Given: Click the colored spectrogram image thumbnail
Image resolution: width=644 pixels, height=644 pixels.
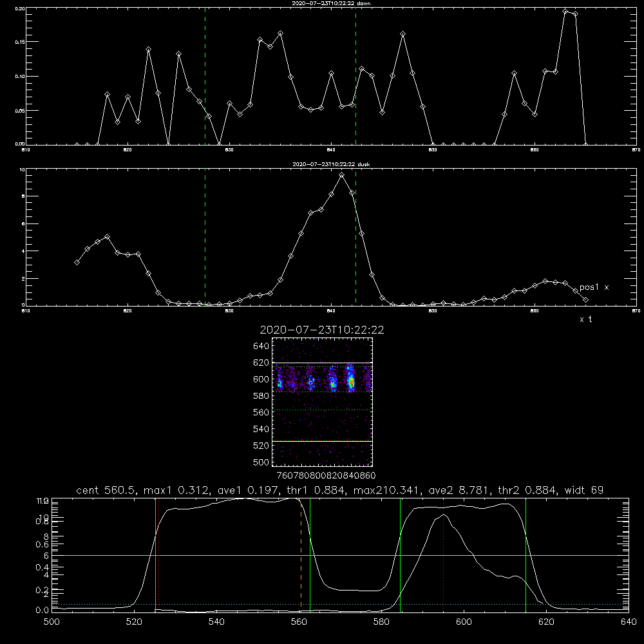Looking at the screenshot, I should point(322,402).
